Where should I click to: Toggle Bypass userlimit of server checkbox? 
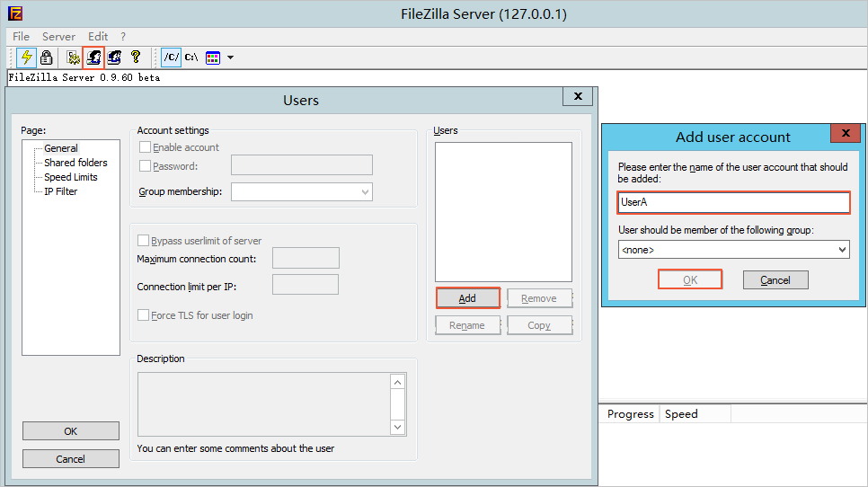click(x=143, y=240)
